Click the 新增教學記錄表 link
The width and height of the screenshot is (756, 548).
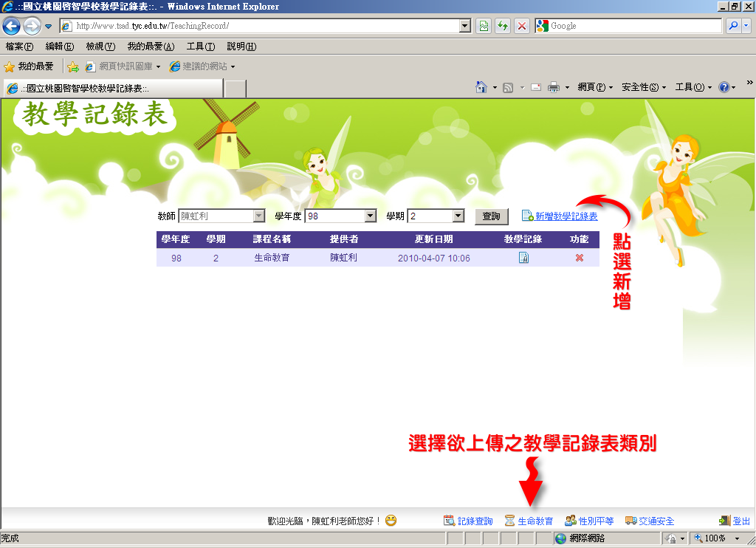pos(566,216)
